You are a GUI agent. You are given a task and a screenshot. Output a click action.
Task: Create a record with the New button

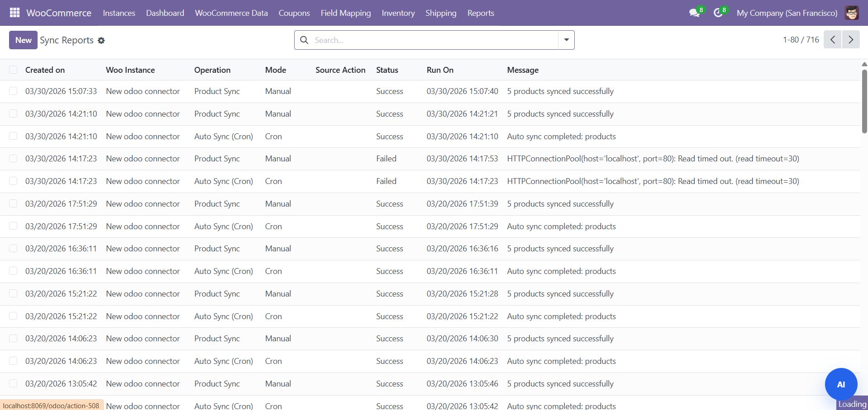click(23, 40)
